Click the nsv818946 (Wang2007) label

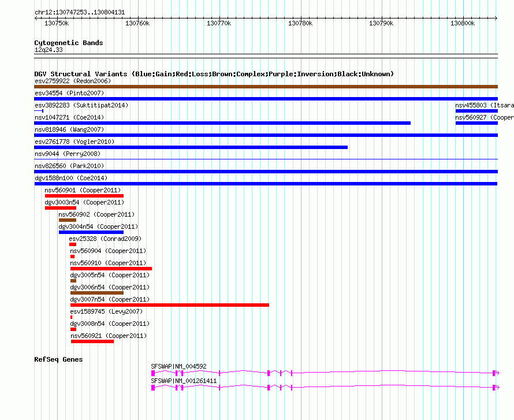(69, 129)
